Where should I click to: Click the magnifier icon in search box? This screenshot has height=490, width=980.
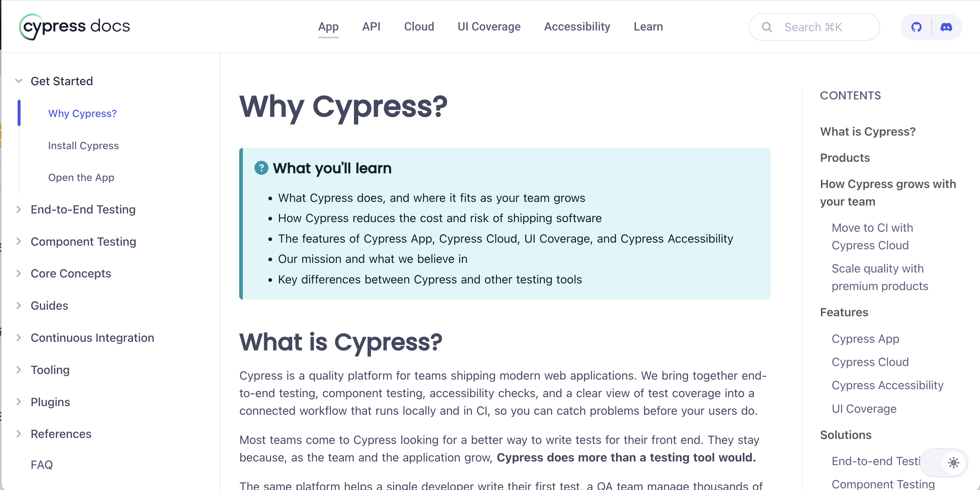click(767, 27)
